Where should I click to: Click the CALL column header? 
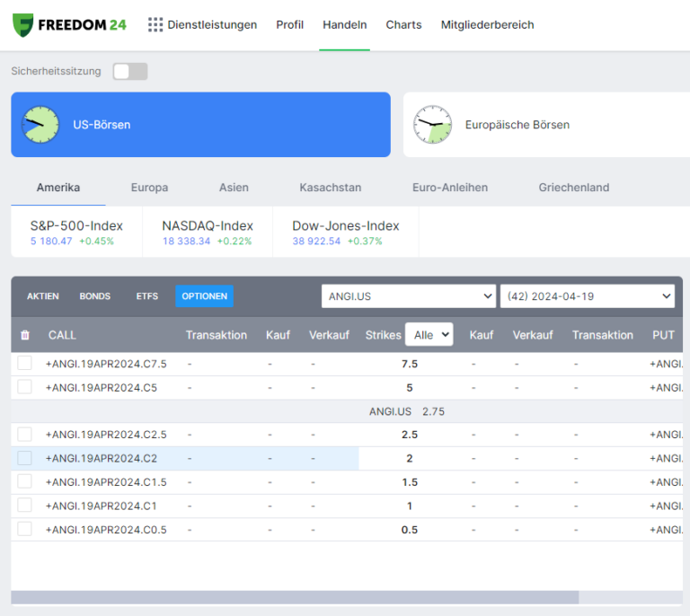62,335
